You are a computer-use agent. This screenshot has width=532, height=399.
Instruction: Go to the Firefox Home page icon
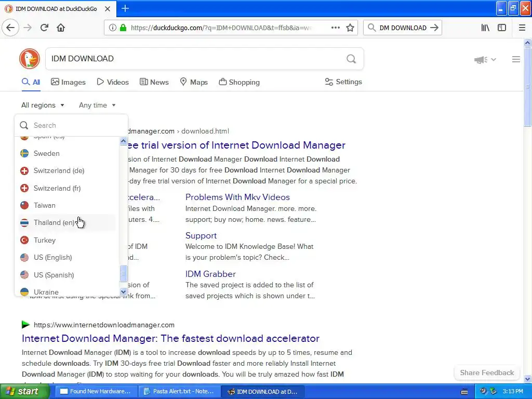[x=61, y=28]
